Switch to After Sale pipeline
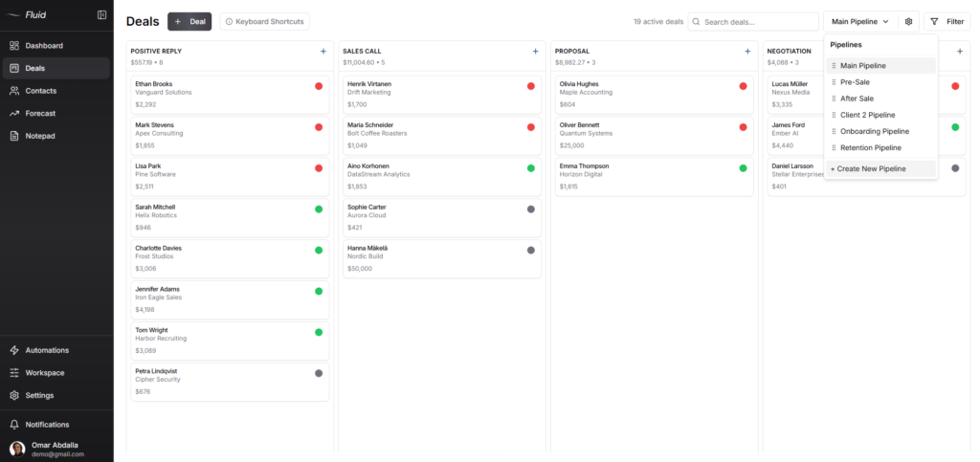 [x=880, y=99]
